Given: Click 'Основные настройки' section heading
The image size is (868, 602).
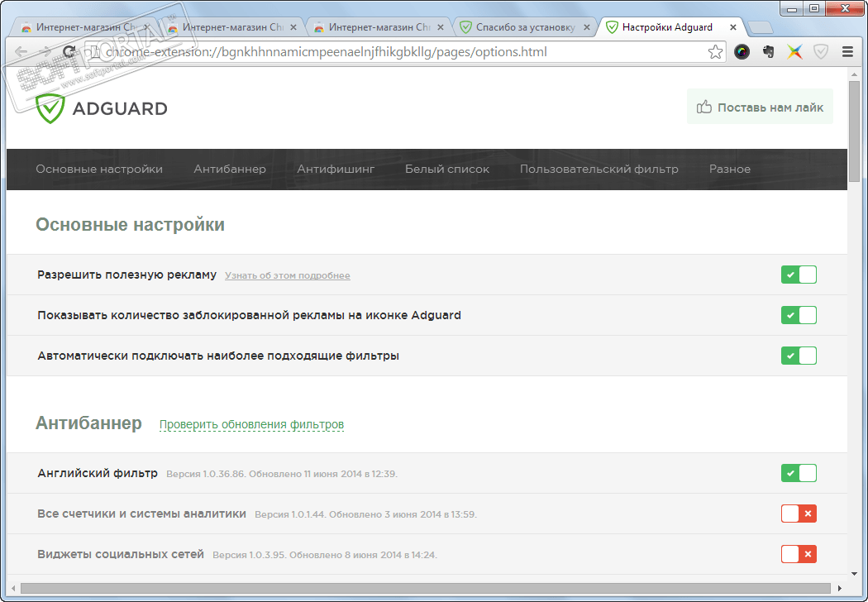Looking at the screenshot, I should coord(130,225).
